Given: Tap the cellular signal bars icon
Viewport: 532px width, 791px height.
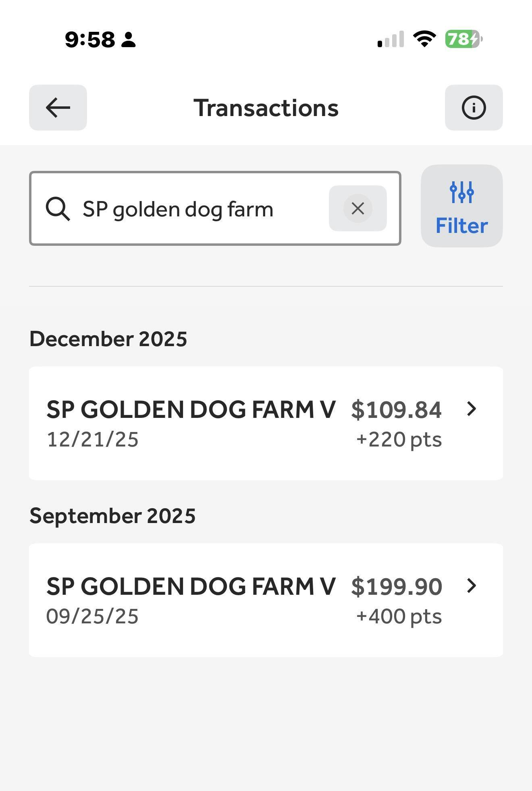Looking at the screenshot, I should pos(391,39).
